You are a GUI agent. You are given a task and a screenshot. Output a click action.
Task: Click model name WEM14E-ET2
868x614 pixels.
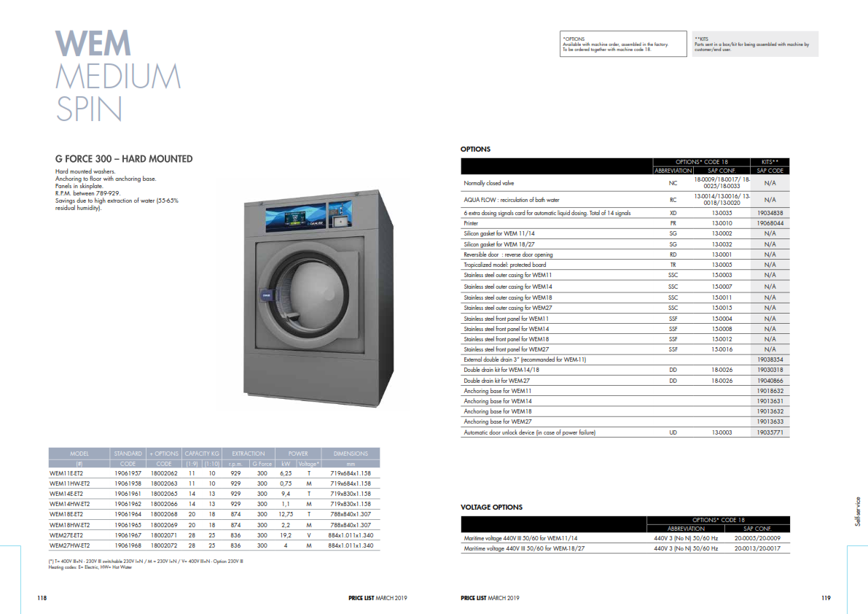pos(66,494)
